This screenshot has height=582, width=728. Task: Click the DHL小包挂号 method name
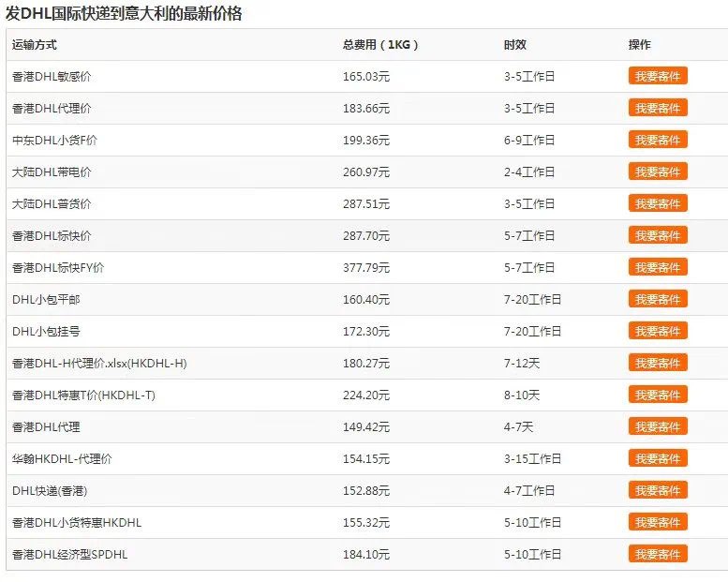pos(46,331)
